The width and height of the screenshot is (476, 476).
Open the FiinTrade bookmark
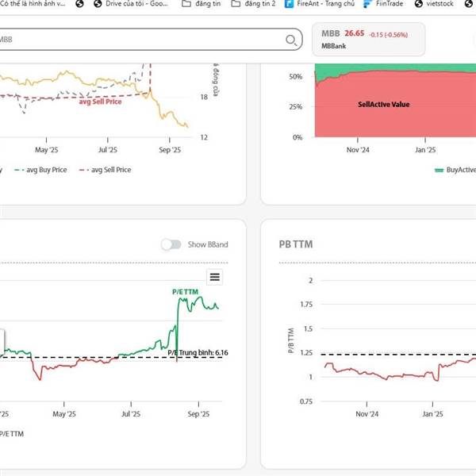coord(383,4)
